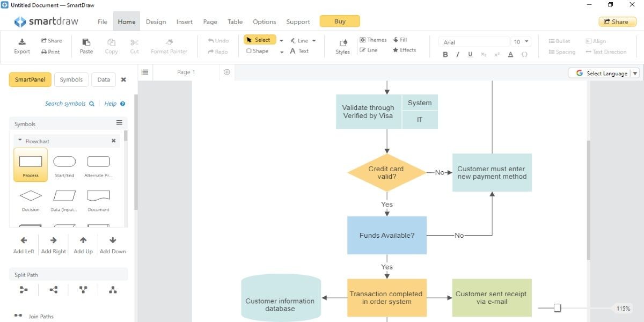Click the Redo arrow
Viewport: 644px width, 322px height.
[x=218, y=52]
